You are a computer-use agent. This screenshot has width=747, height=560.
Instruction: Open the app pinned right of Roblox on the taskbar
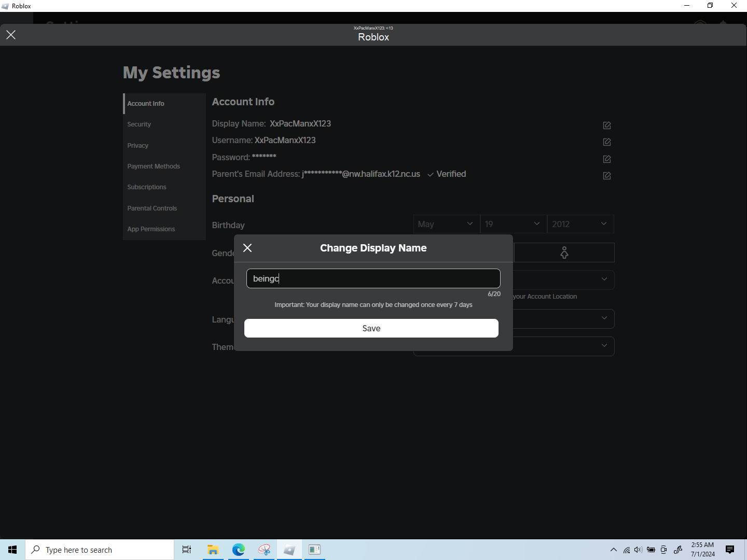[x=314, y=550]
